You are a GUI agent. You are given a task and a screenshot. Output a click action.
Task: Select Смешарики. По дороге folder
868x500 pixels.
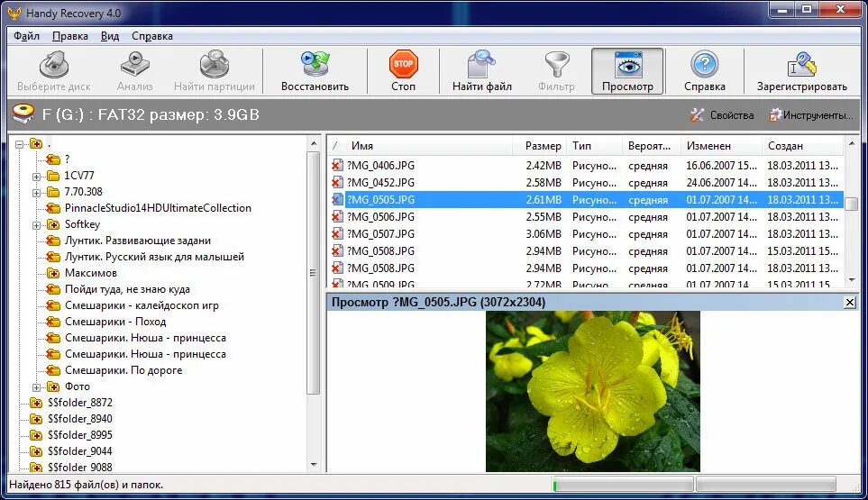pos(123,370)
